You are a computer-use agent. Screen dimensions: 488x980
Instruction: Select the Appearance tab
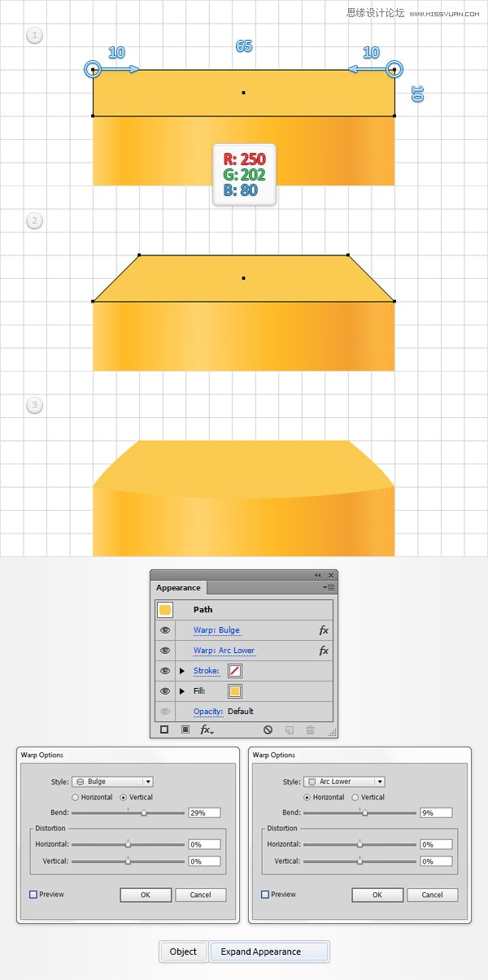178,588
